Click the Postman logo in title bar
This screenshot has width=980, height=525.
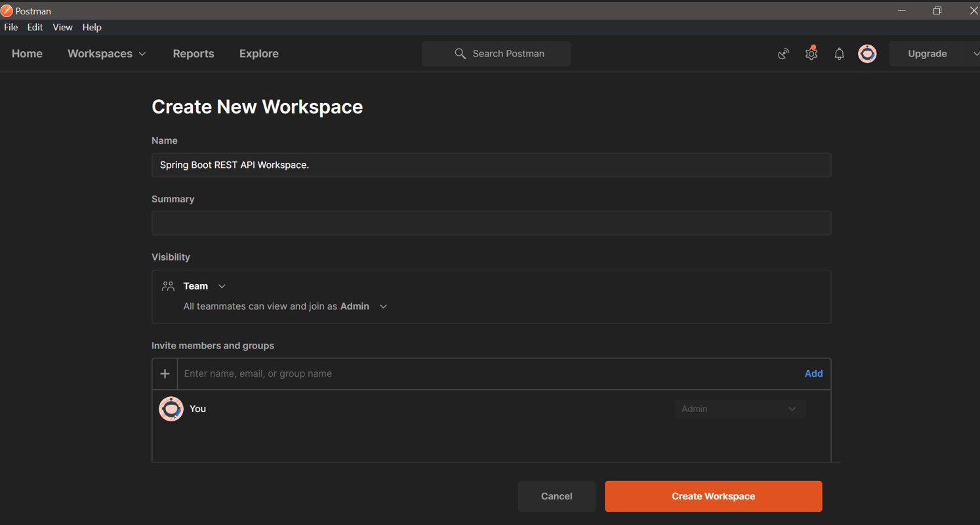coord(7,10)
